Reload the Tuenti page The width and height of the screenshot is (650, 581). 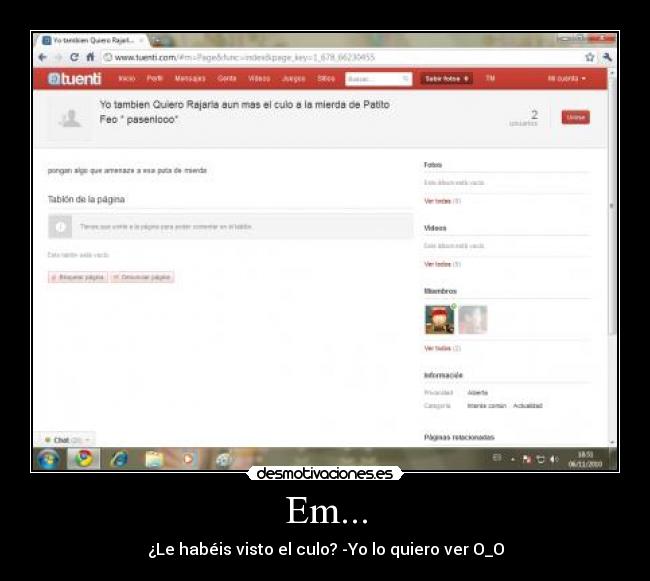(74, 57)
